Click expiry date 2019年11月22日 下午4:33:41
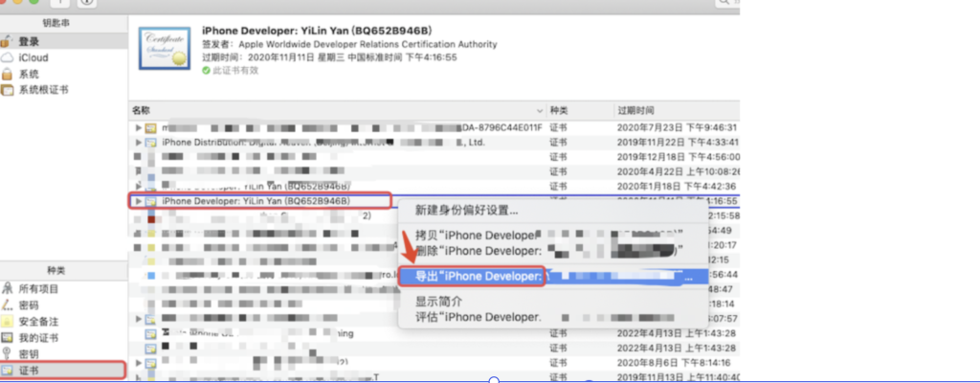 [x=679, y=143]
